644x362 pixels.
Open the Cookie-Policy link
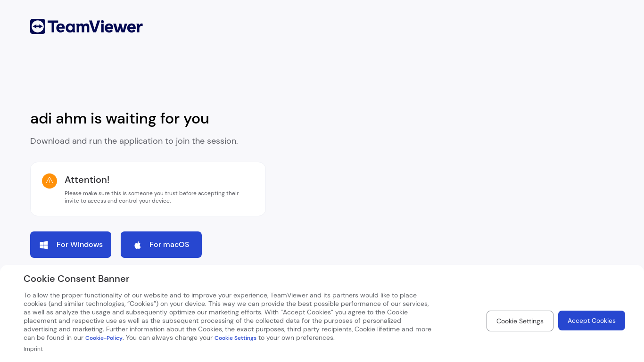104,338
